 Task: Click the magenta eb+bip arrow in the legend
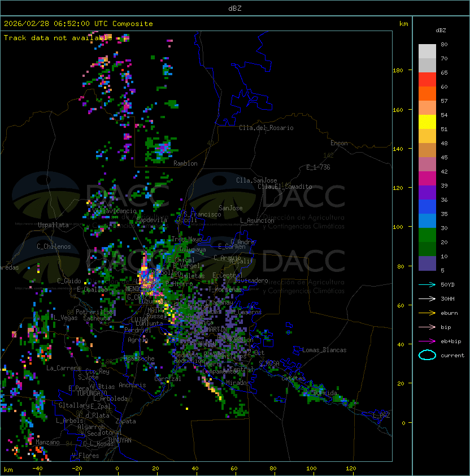click(x=427, y=341)
